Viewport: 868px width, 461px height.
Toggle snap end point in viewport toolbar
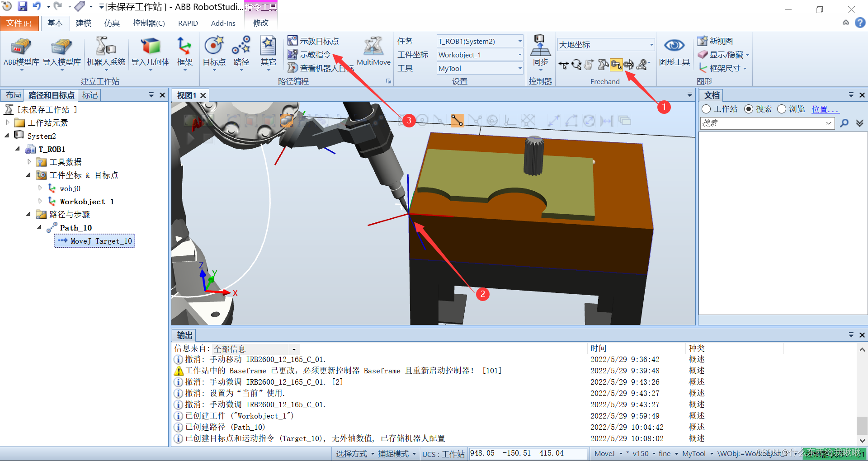(x=457, y=120)
